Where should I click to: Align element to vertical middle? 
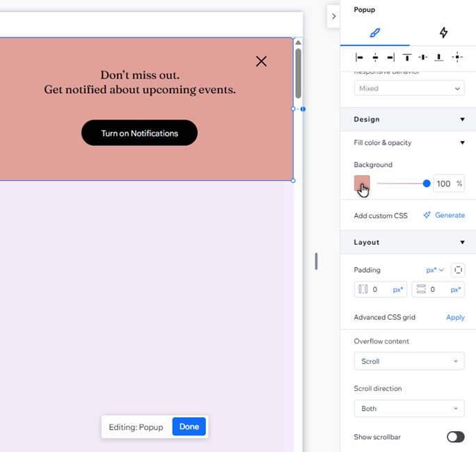pyautogui.click(x=423, y=57)
